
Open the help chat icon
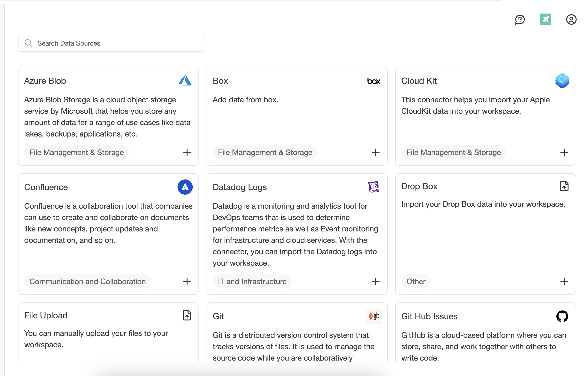click(520, 19)
